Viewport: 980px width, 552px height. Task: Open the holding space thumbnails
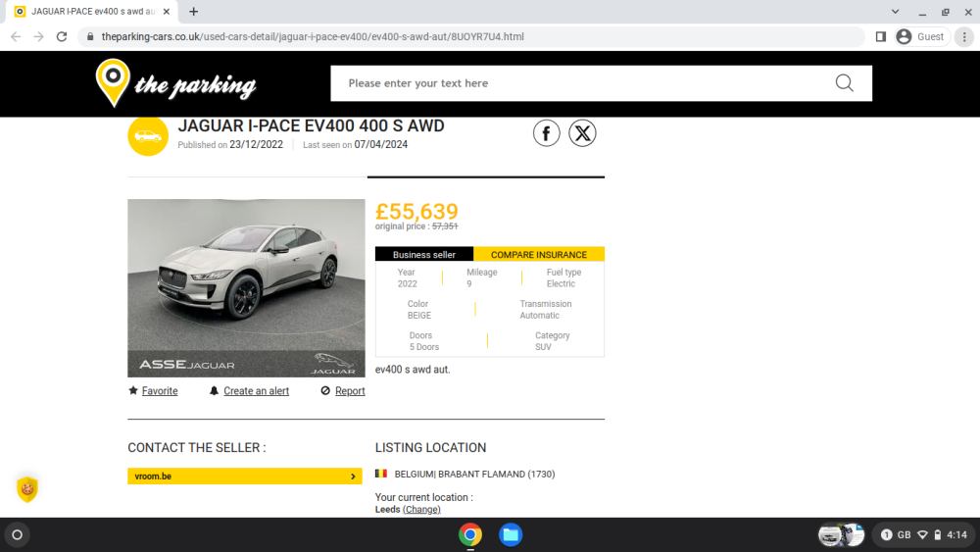click(841, 535)
